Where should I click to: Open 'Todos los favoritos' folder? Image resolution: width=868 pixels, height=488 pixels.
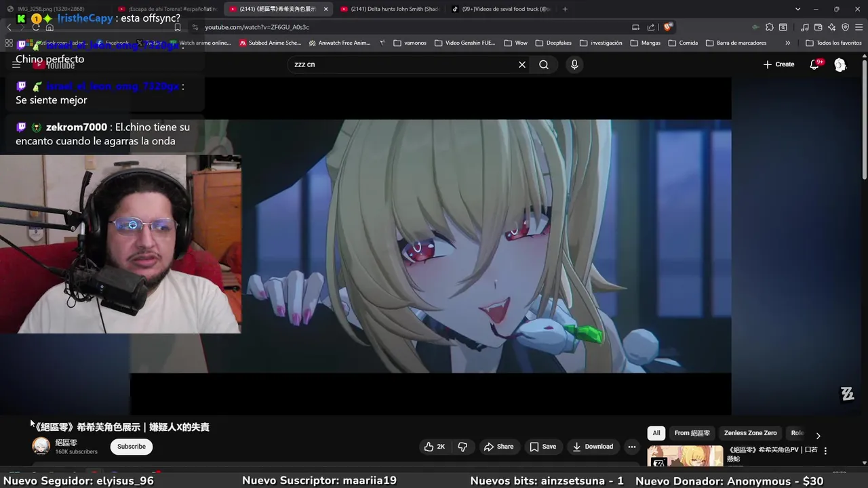[x=833, y=43]
